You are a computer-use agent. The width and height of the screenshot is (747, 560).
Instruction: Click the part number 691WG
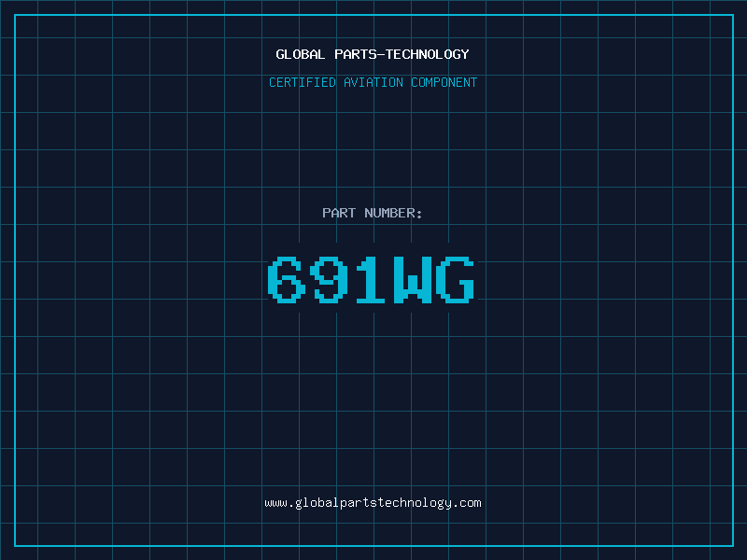pos(371,279)
